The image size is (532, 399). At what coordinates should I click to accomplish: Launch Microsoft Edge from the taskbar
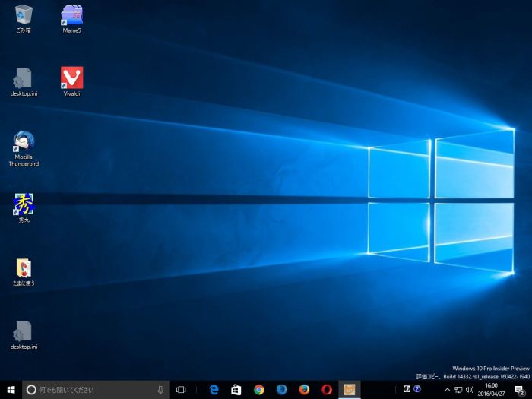214,389
